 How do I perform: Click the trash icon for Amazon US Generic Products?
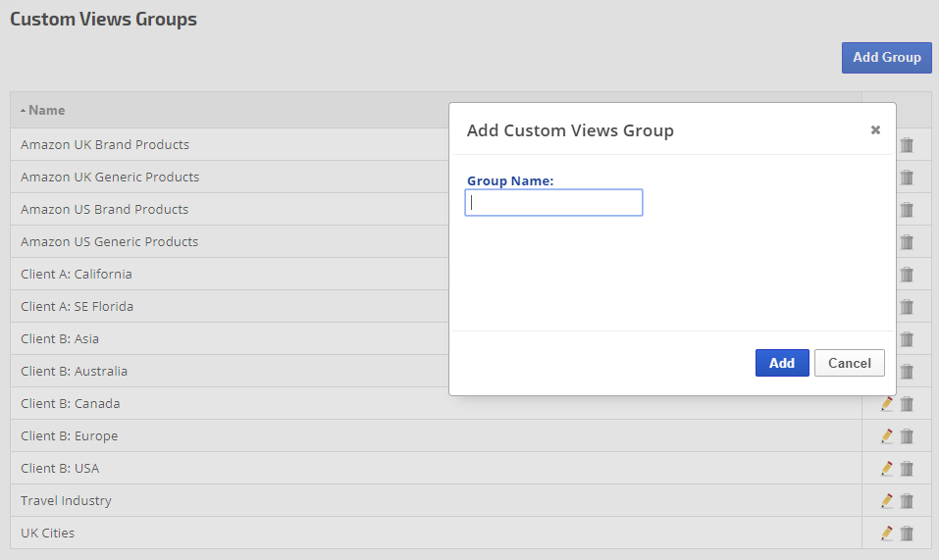tap(907, 241)
